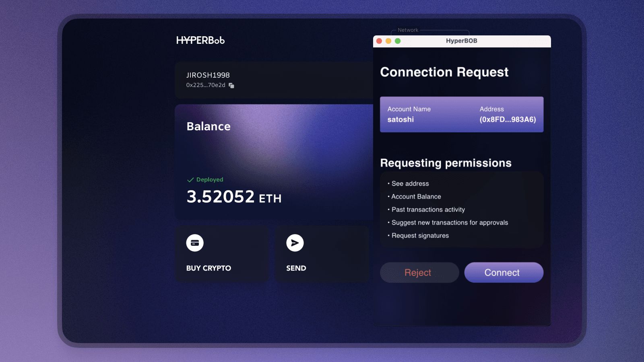
Task: Open the Network selector field
Action: pyautogui.click(x=430, y=32)
